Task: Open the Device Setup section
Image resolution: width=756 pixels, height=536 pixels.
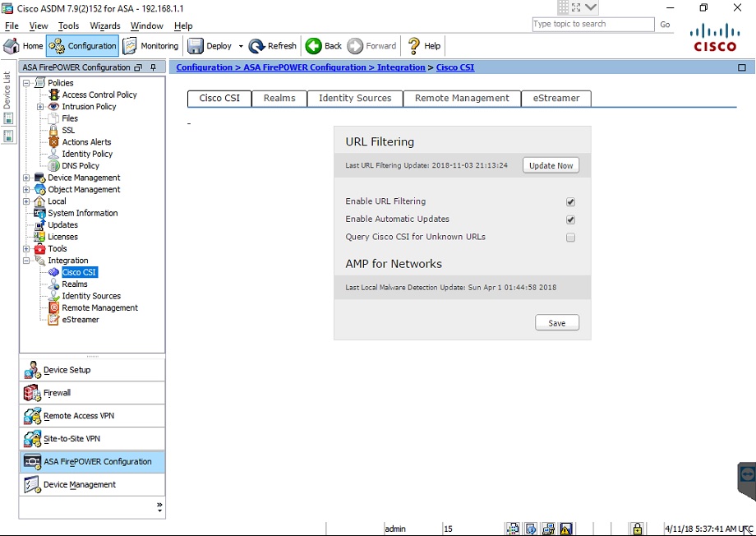Action: (x=92, y=370)
